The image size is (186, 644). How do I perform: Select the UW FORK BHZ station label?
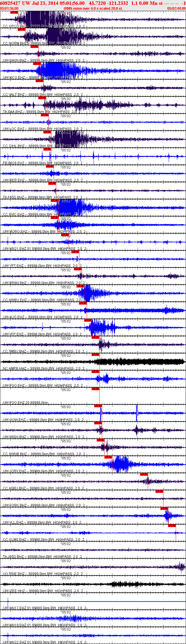click(44, 505)
